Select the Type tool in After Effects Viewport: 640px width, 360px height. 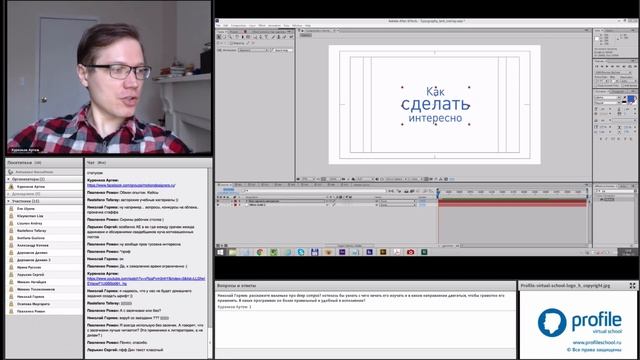[x=266, y=37]
